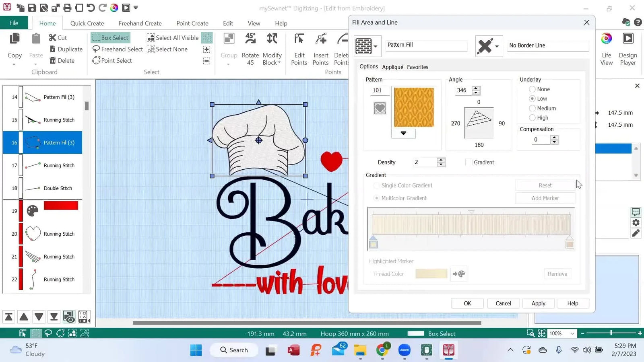The width and height of the screenshot is (644, 362).
Task: Open Life View
Action: pos(606,48)
